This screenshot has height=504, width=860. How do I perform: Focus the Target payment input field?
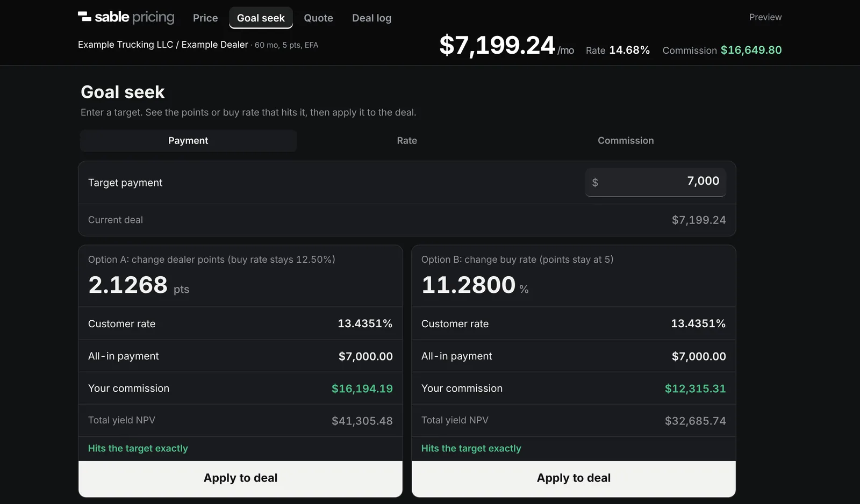(x=656, y=182)
